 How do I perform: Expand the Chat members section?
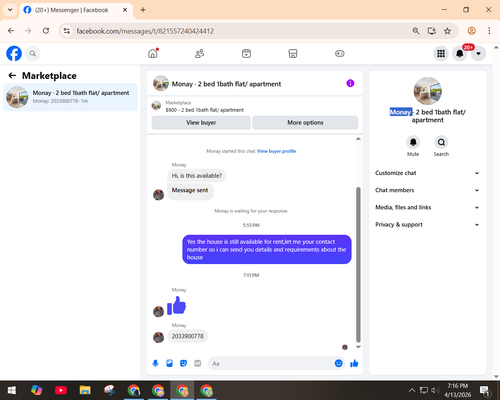[427, 190]
